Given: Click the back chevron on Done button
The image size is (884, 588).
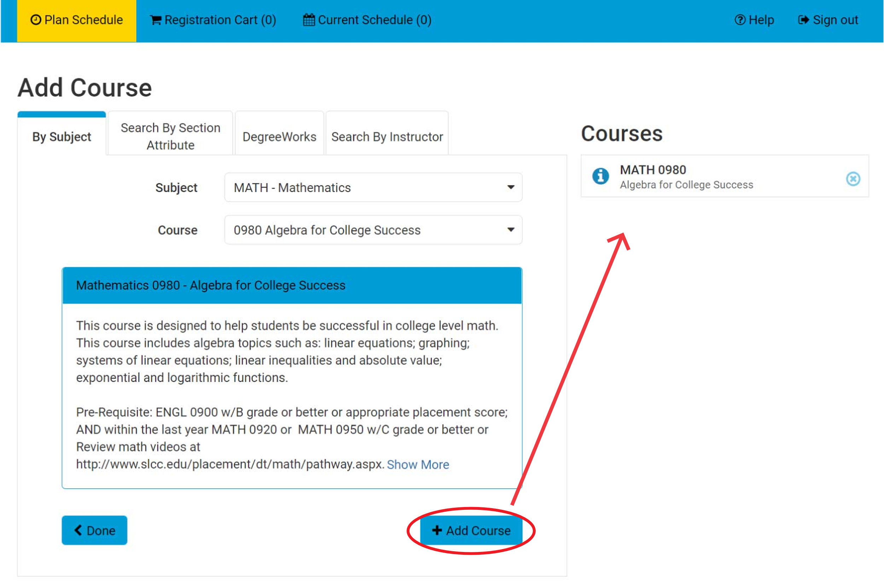Looking at the screenshot, I should point(78,530).
